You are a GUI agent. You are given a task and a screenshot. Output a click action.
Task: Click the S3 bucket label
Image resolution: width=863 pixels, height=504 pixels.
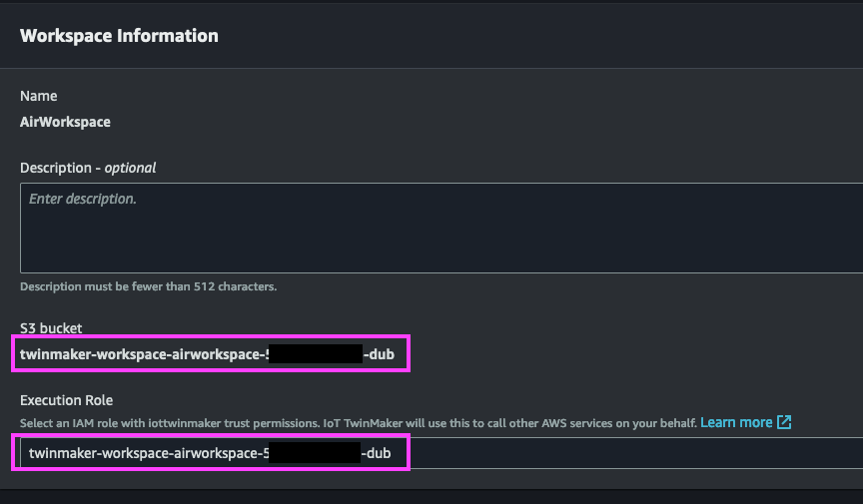coord(51,328)
